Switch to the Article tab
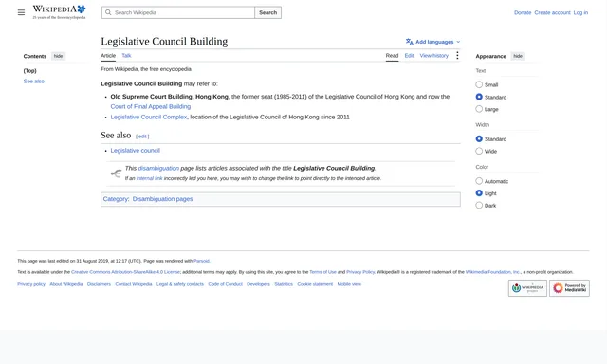607x364 pixels. 108,56
